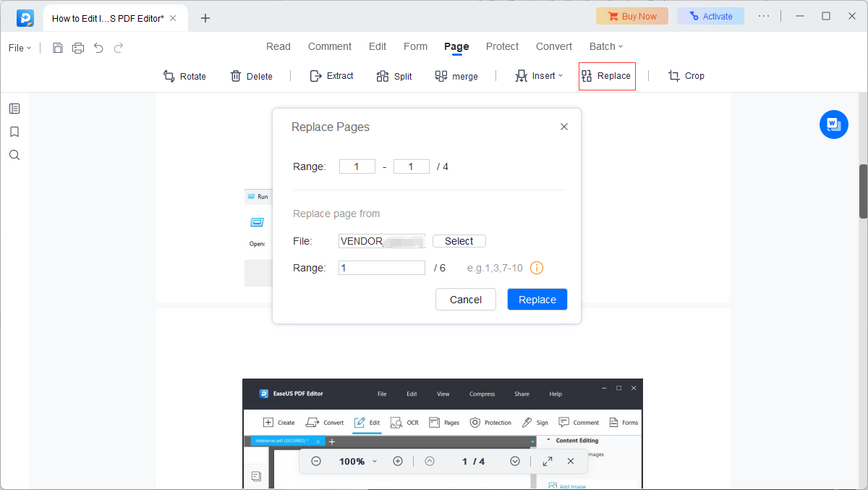Go to next page with down arrow

515,461
